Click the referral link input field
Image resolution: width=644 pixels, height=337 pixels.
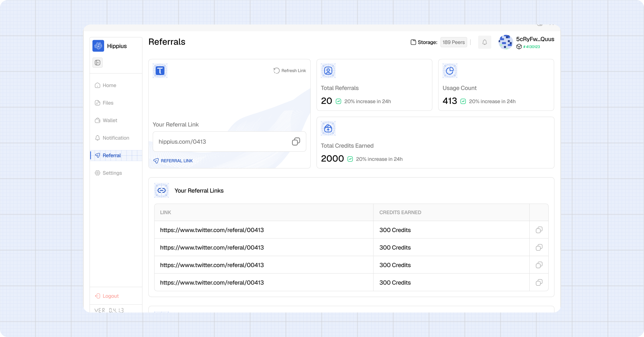coord(229,142)
